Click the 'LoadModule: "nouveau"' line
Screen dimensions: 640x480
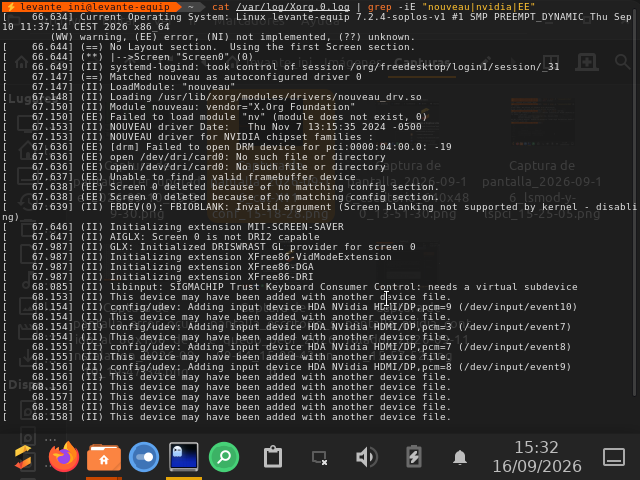pos(119,87)
